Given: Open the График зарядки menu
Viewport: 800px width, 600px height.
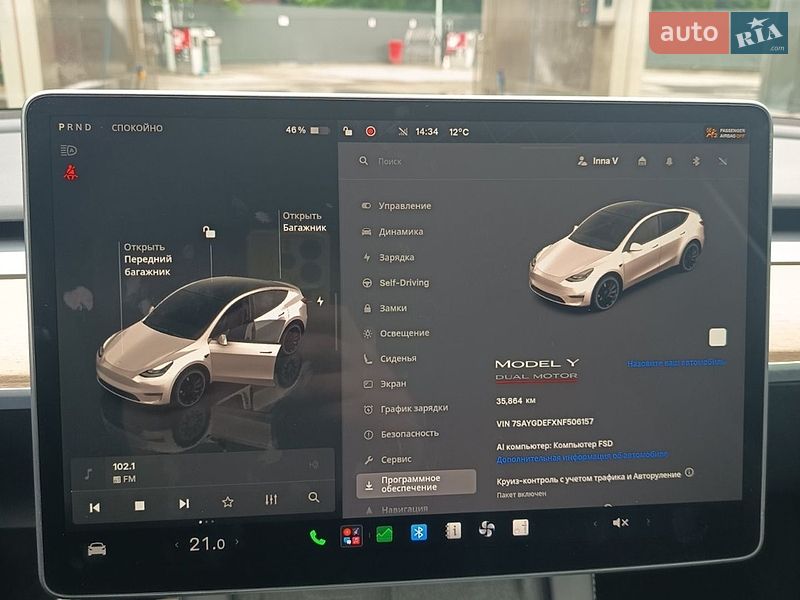Looking at the screenshot, I should (406, 409).
